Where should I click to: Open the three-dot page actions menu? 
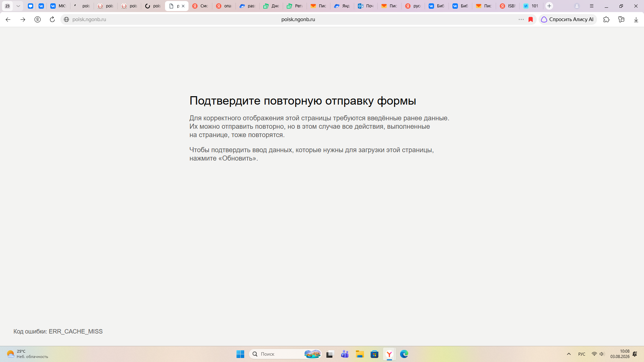(x=521, y=19)
